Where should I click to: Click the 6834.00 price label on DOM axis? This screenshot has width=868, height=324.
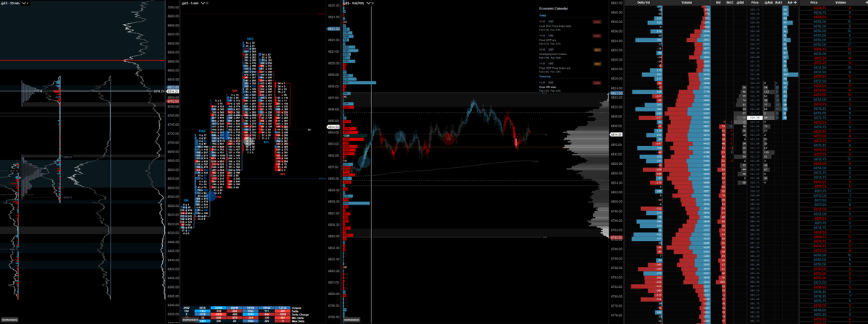coord(616,40)
